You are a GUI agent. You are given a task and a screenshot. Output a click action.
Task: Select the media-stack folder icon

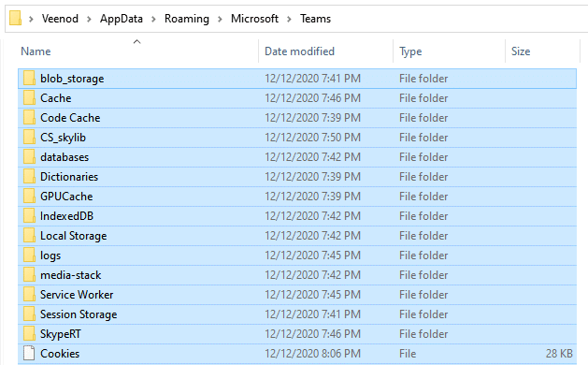pos(29,275)
